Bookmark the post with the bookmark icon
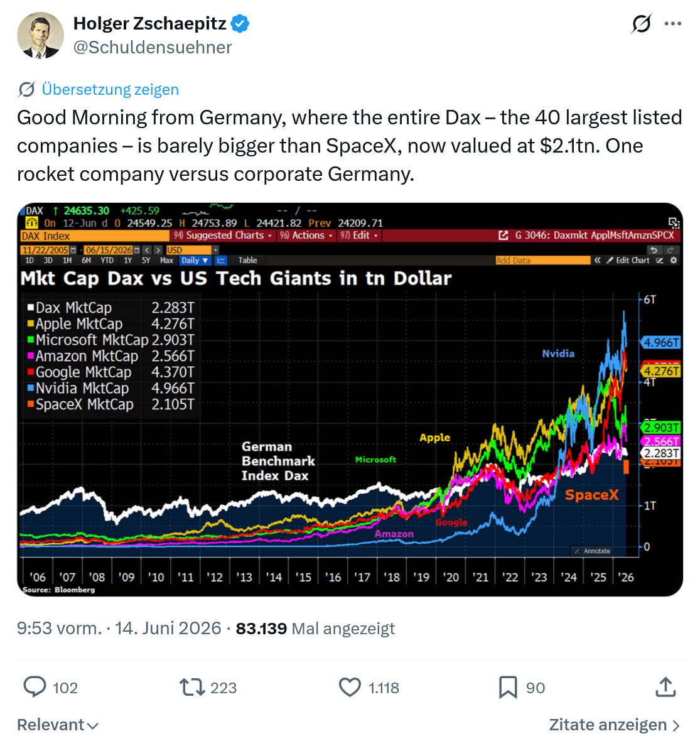This screenshot has height=746, width=700. (508, 688)
